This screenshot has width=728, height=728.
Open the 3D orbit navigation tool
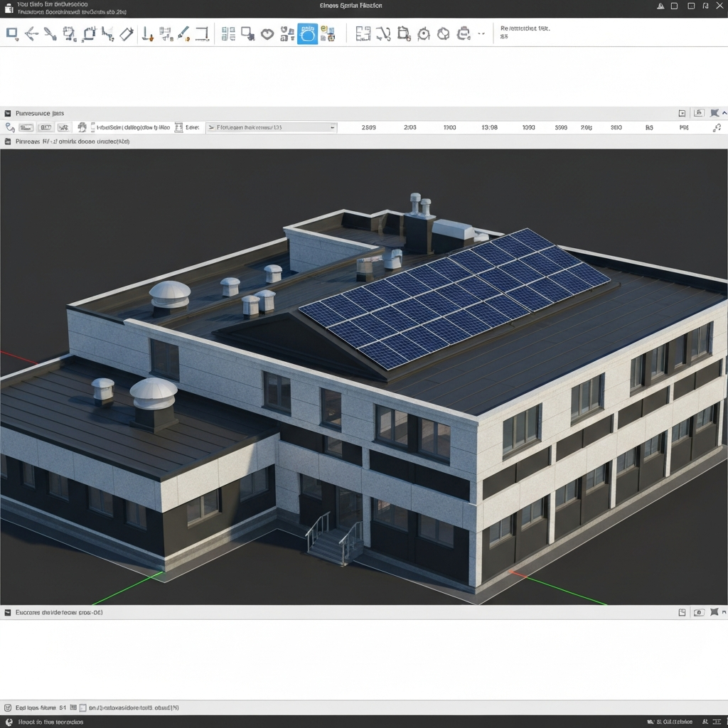(x=424, y=33)
